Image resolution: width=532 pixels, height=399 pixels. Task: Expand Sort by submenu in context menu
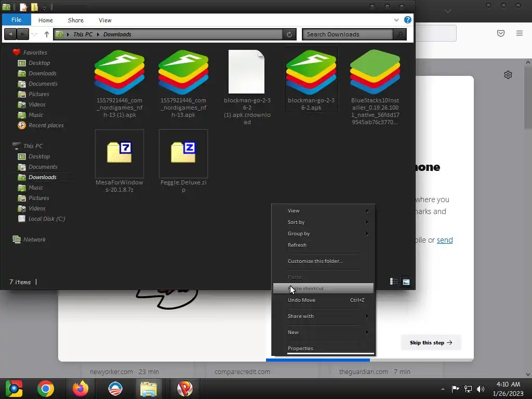pos(323,222)
